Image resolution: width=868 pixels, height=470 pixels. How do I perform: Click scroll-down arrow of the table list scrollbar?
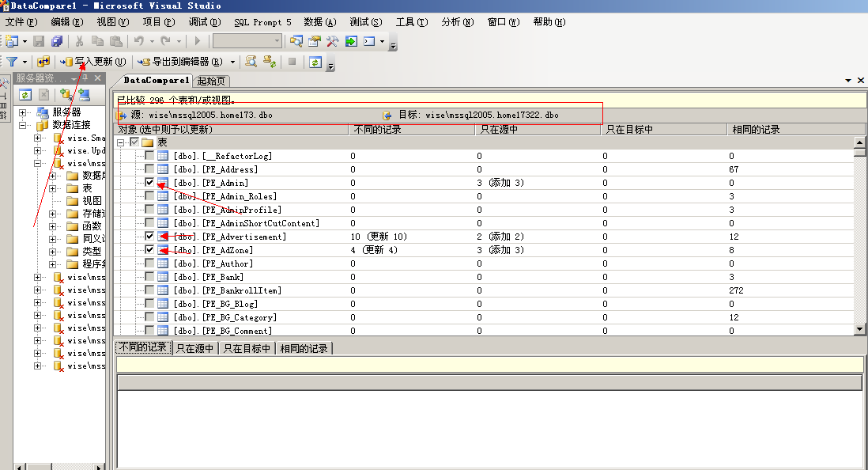tap(860, 329)
